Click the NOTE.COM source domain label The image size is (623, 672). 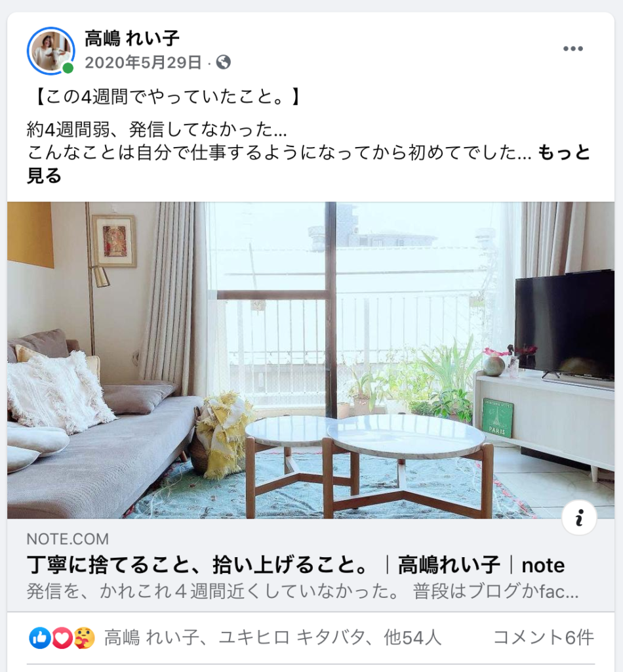pos(68,539)
